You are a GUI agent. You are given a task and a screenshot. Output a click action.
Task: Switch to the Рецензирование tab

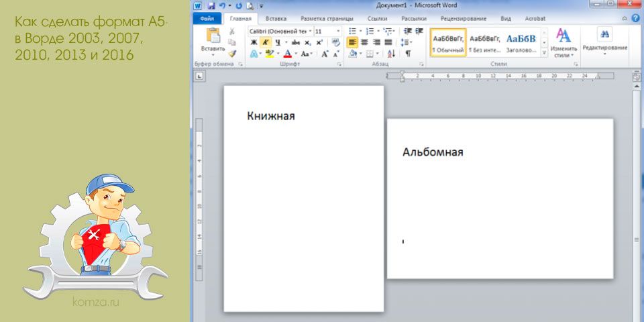click(x=464, y=19)
